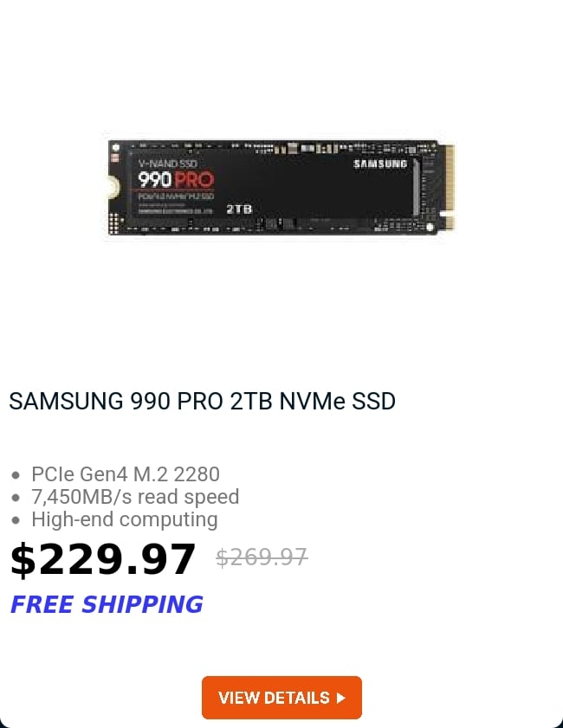Click the mounting notch on SSD's left end
Viewport: 563px width, 728px height.
pos(113,188)
